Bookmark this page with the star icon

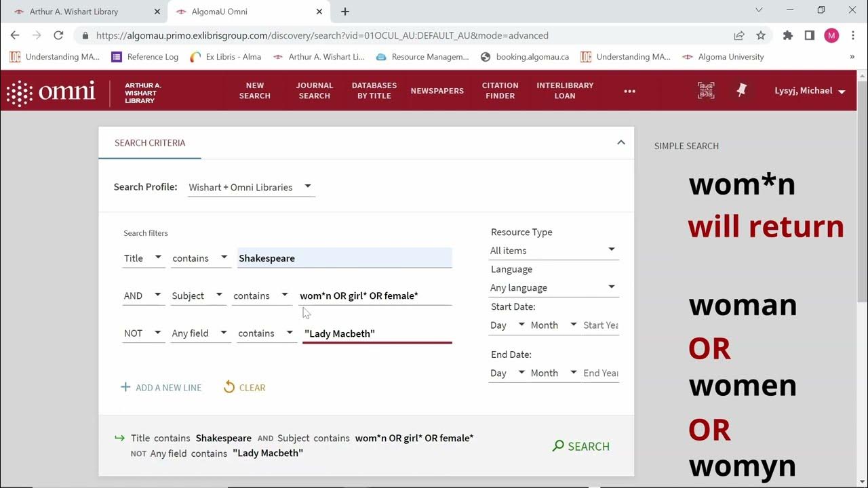pyautogui.click(x=761, y=35)
